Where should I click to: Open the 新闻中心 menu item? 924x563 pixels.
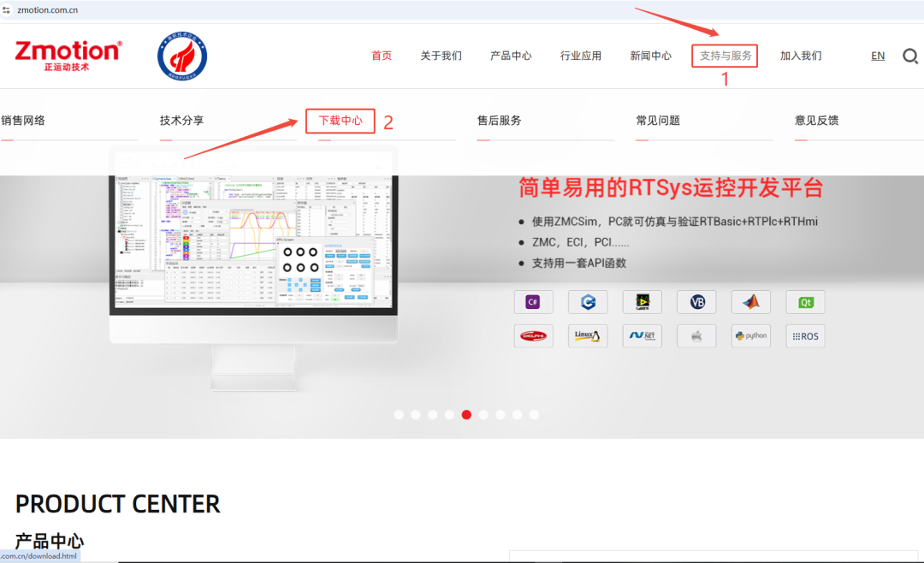[650, 55]
